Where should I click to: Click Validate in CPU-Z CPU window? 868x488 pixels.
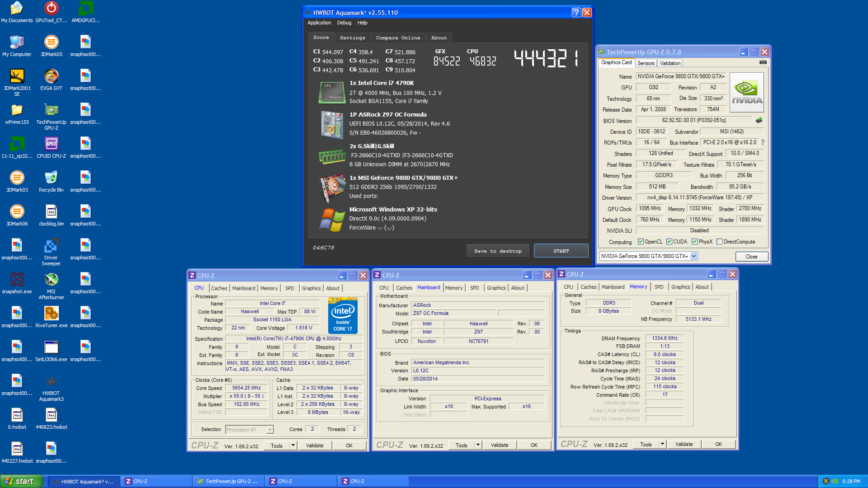(315, 446)
